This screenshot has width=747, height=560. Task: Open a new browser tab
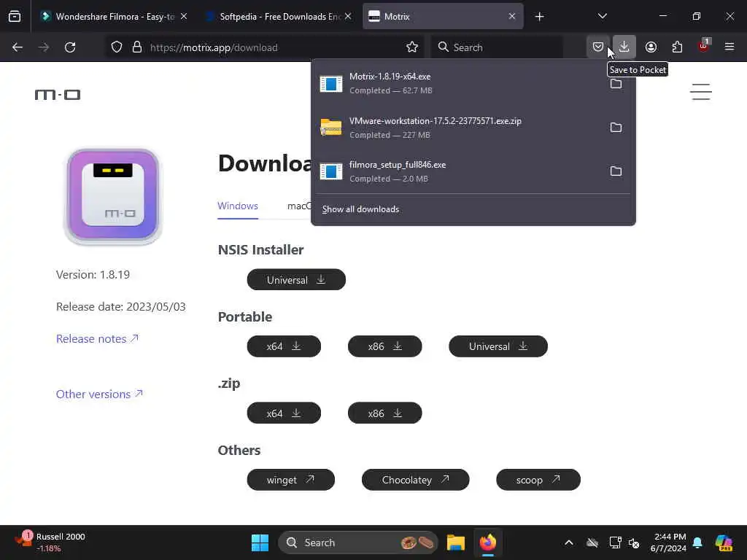(539, 17)
